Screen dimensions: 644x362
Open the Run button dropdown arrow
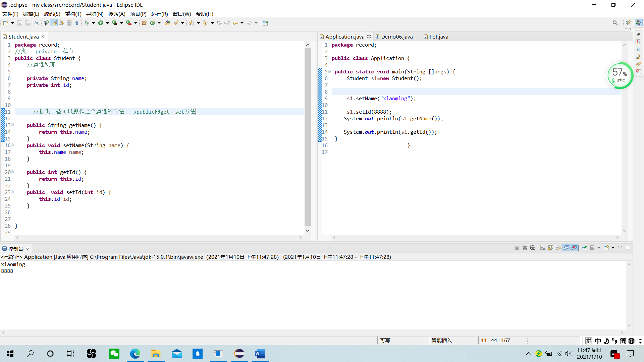tap(107, 23)
